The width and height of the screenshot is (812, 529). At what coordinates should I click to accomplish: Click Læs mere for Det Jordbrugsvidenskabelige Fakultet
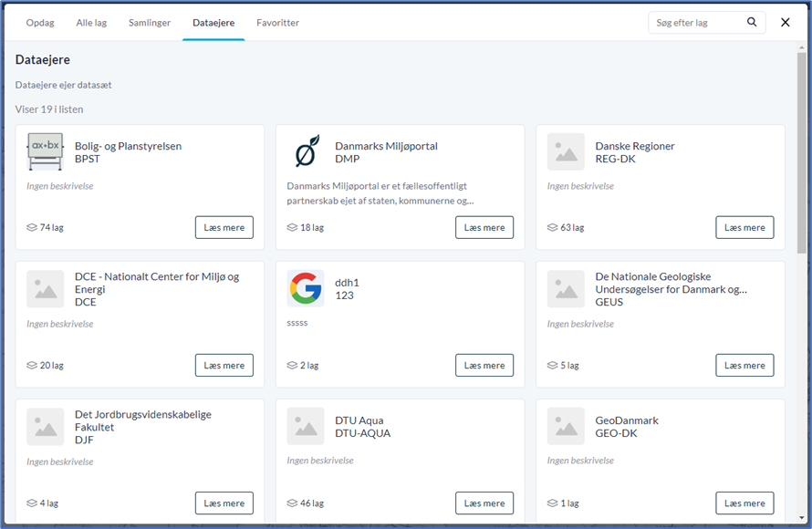point(224,503)
